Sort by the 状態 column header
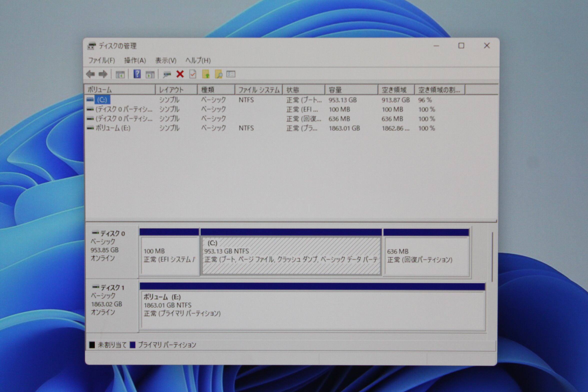588x392 pixels. 304,90
